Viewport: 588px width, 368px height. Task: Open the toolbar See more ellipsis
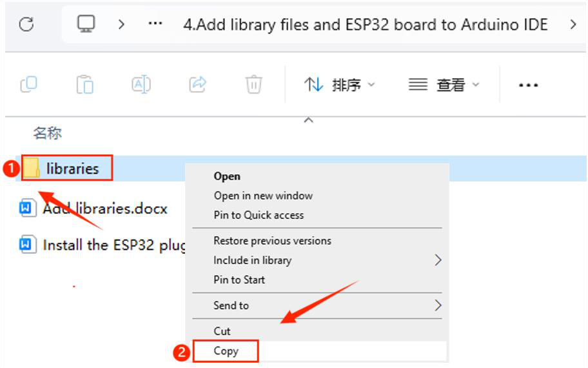(x=528, y=85)
